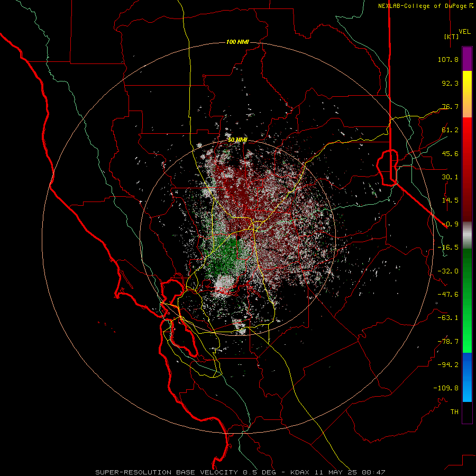Click the blue band of the color scale
The height and width of the screenshot is (476, 476).
pyautogui.click(x=467, y=377)
